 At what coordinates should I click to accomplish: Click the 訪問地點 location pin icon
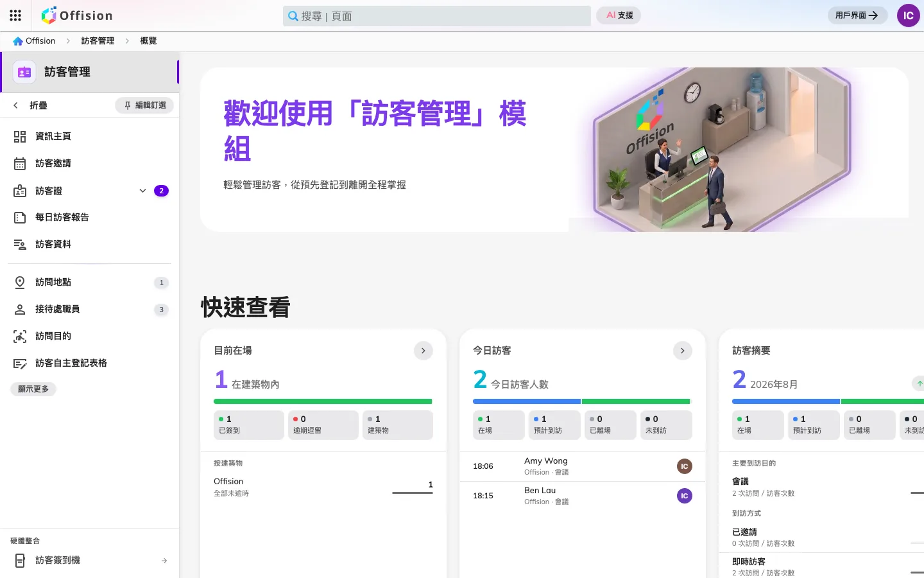click(x=20, y=283)
